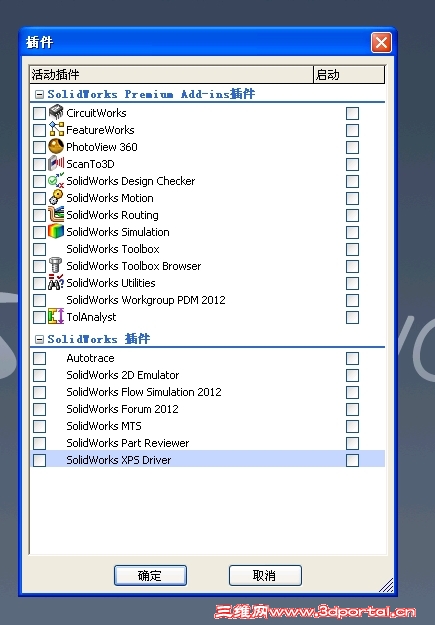Click the FeatureWorks tree icon
This screenshot has height=625, width=435.
pyautogui.click(x=56, y=129)
